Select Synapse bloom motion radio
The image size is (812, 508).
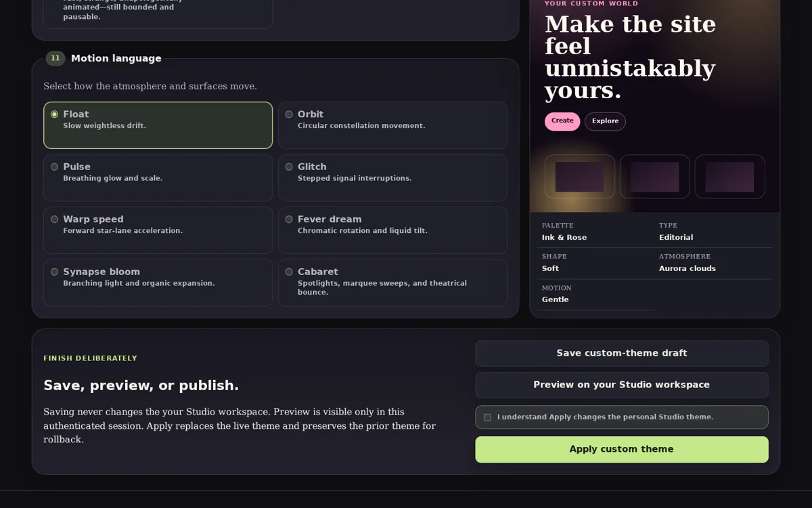click(55, 272)
